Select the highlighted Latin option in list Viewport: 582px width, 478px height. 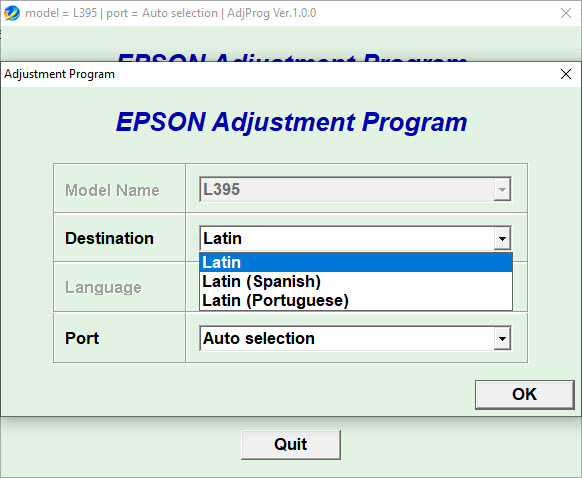pyautogui.click(x=356, y=262)
